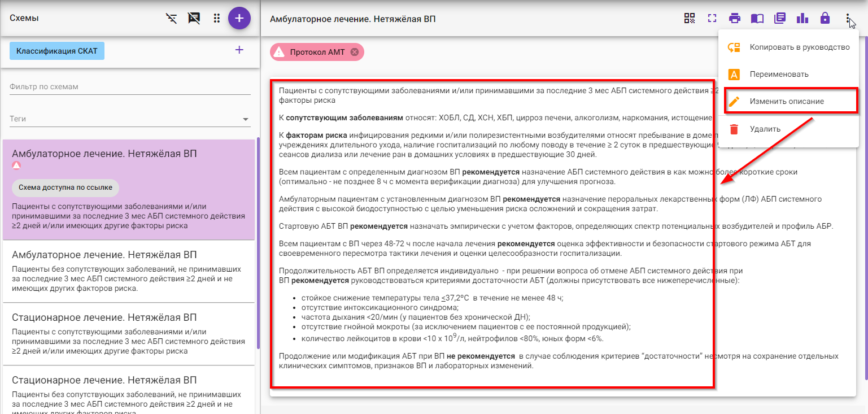Select Копировать в руководство menu item
The image size is (868, 414).
click(788, 47)
